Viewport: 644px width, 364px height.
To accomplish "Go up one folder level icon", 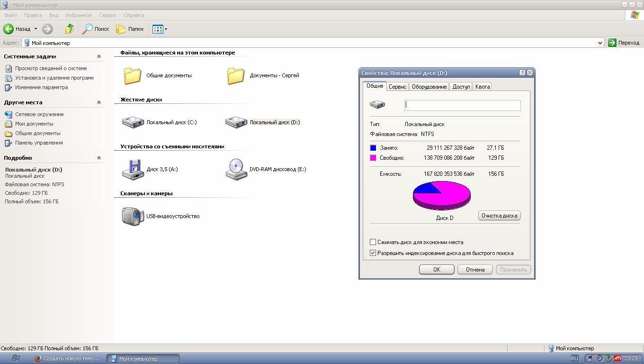I will click(x=70, y=29).
